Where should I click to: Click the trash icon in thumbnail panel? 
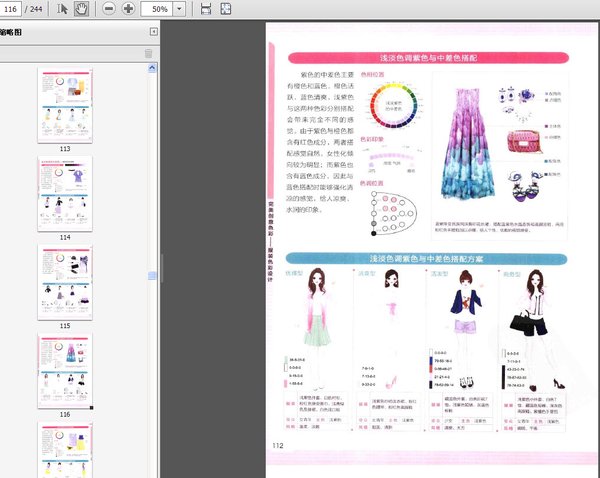(x=149, y=53)
